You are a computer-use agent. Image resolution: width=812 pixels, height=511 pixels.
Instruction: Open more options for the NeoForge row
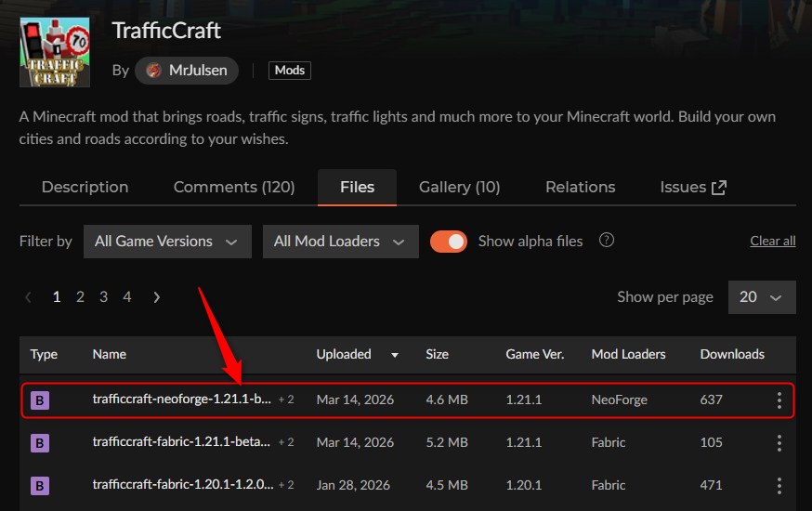(779, 400)
